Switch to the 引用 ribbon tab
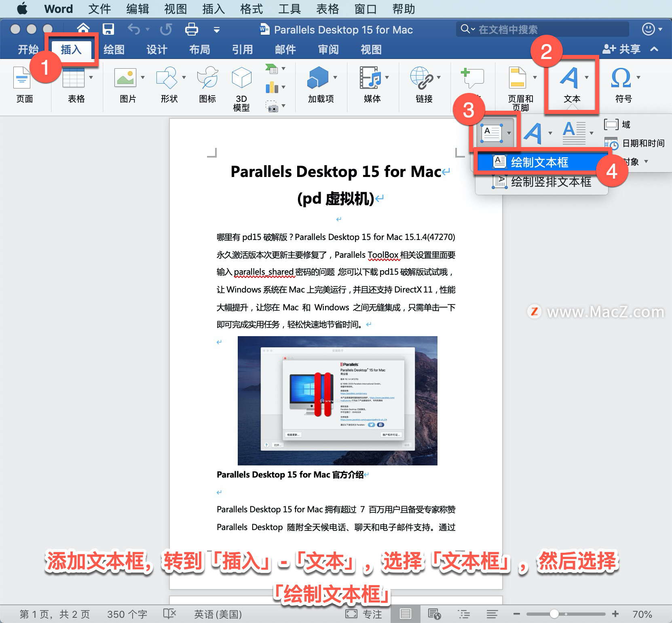The image size is (672, 623). [243, 49]
